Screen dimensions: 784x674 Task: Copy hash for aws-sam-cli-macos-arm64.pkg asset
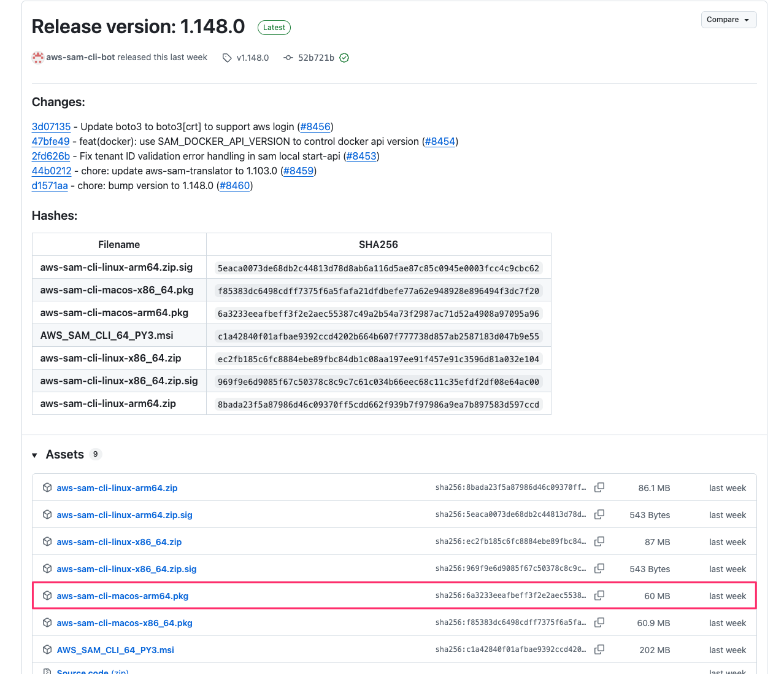pos(599,595)
